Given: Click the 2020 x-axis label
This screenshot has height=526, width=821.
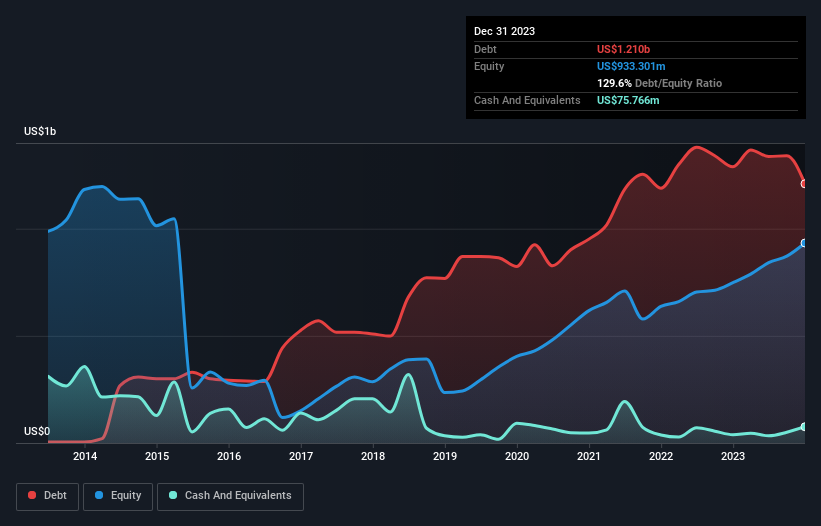Looking at the screenshot, I should [517, 456].
